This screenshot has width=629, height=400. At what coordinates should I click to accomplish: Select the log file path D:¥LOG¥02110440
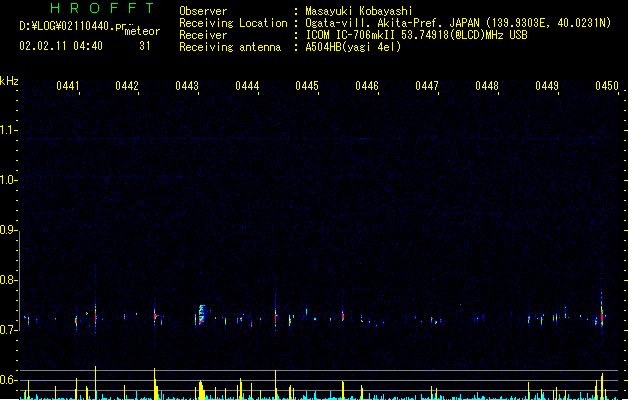pyautogui.click(x=76, y=26)
